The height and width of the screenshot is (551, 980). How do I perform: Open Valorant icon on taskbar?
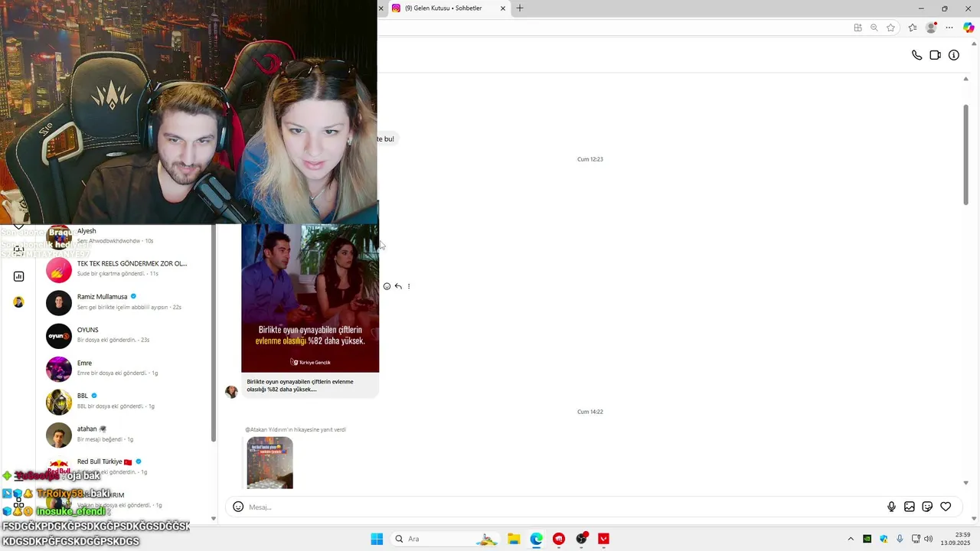(603, 539)
